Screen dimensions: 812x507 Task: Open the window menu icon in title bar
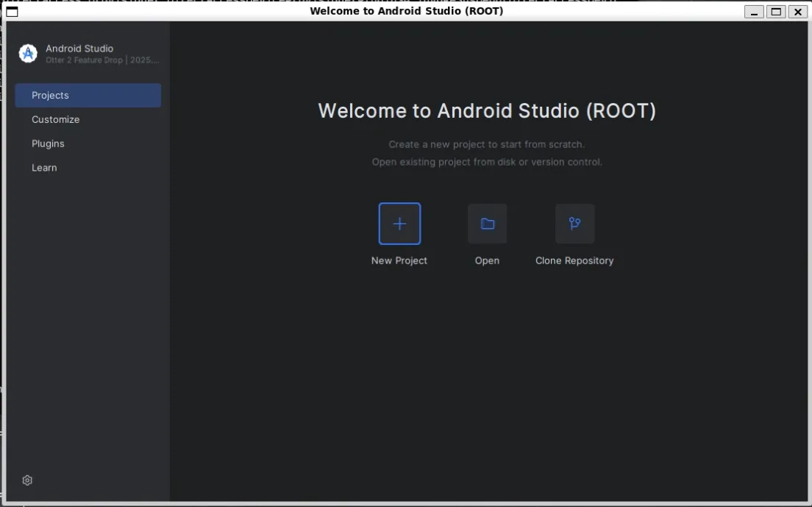[12, 11]
